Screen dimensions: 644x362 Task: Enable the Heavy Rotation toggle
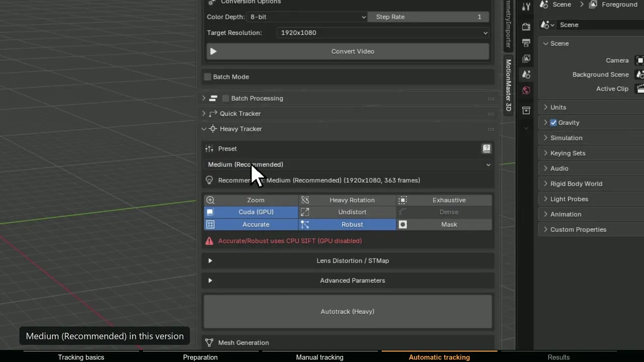click(x=348, y=200)
